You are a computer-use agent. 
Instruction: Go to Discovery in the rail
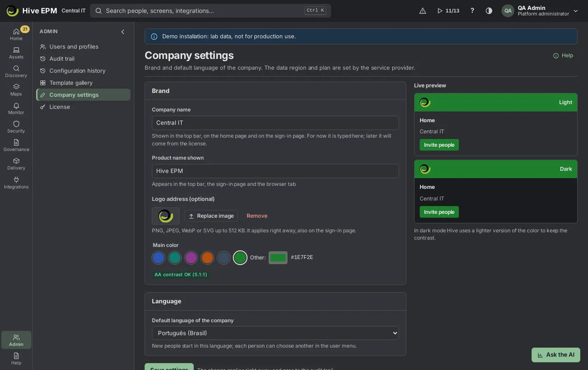pyautogui.click(x=16, y=71)
